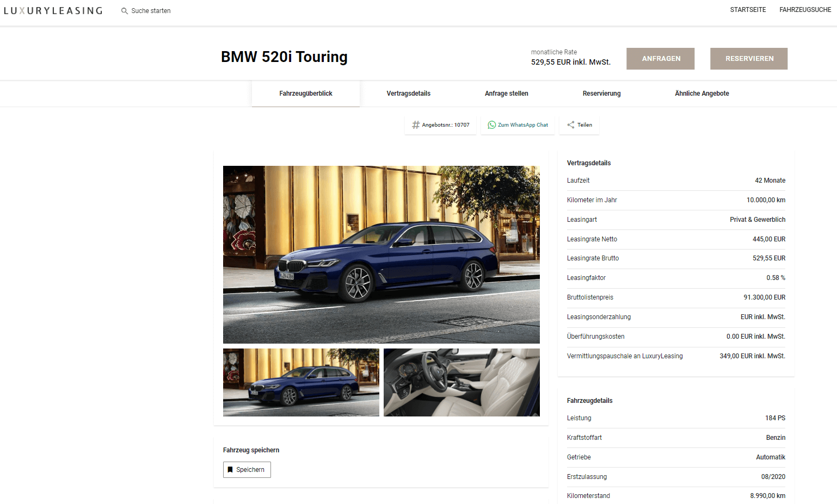Click the Speichern button

247,470
